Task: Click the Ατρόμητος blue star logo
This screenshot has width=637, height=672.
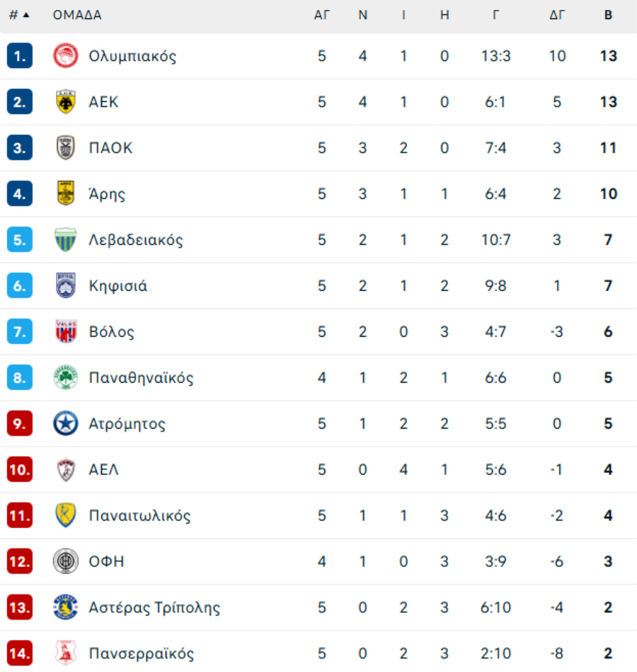Action: click(x=66, y=424)
